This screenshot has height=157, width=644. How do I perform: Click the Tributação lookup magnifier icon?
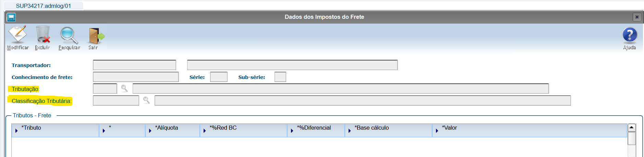pyautogui.click(x=124, y=89)
